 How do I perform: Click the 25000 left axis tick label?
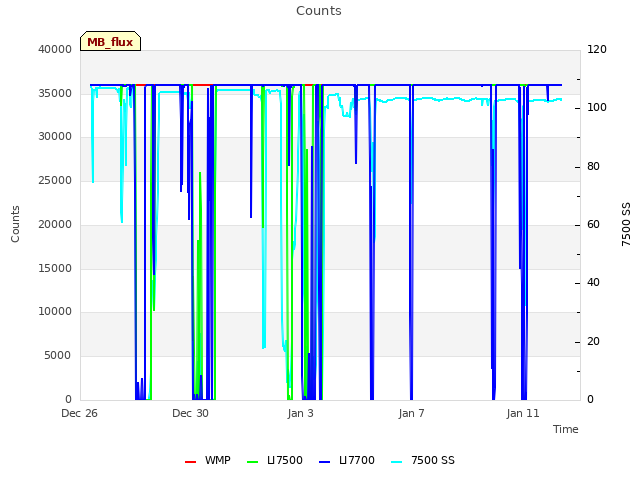[x=55, y=180]
